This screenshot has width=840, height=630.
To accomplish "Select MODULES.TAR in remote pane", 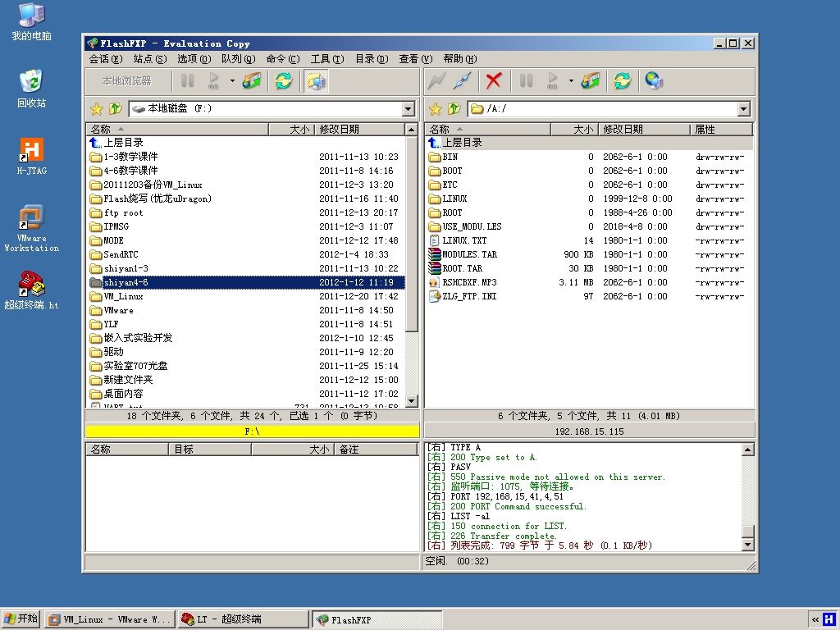I will click(x=589, y=254).
